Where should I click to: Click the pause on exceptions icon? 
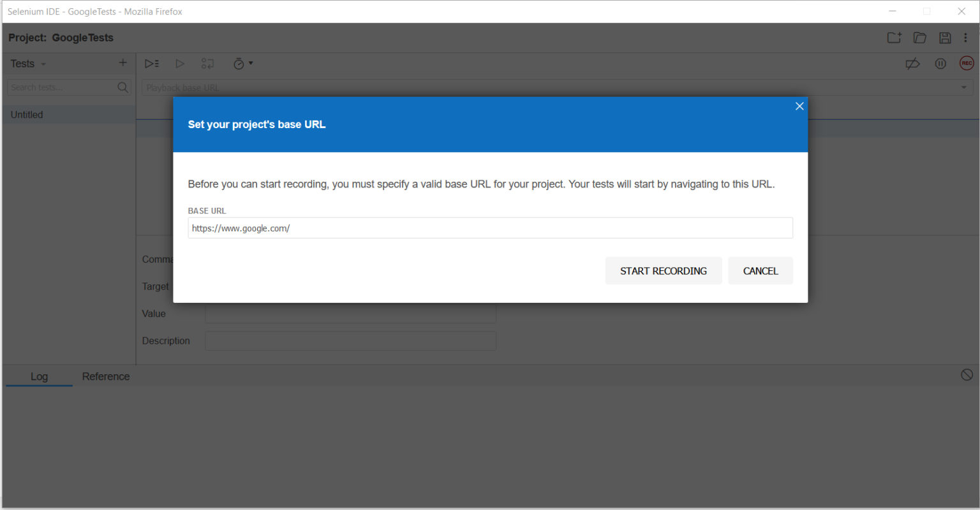tap(940, 63)
